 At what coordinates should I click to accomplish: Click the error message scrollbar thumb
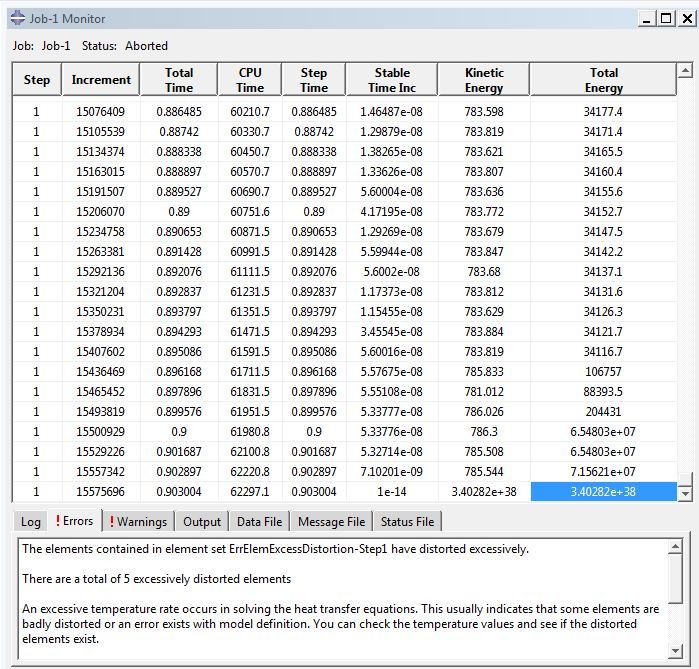coord(675,578)
